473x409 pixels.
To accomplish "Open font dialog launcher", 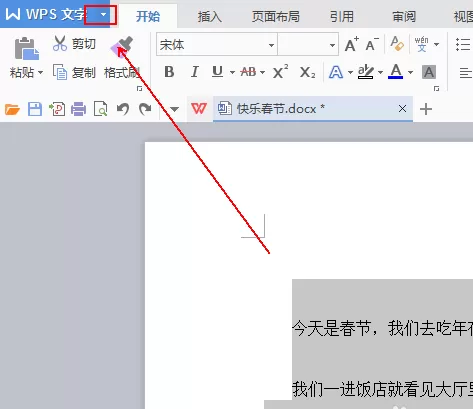I will (436, 88).
